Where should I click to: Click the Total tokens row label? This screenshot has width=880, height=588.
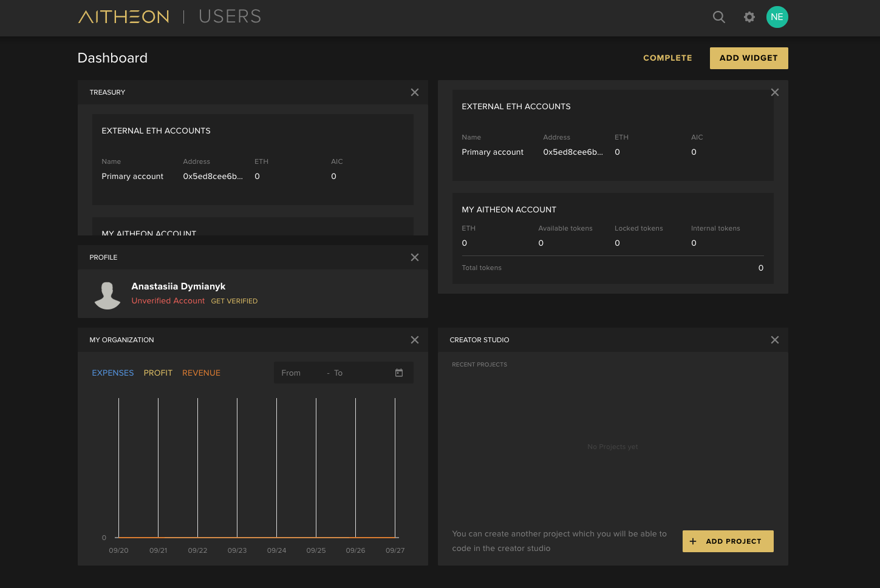tap(482, 268)
